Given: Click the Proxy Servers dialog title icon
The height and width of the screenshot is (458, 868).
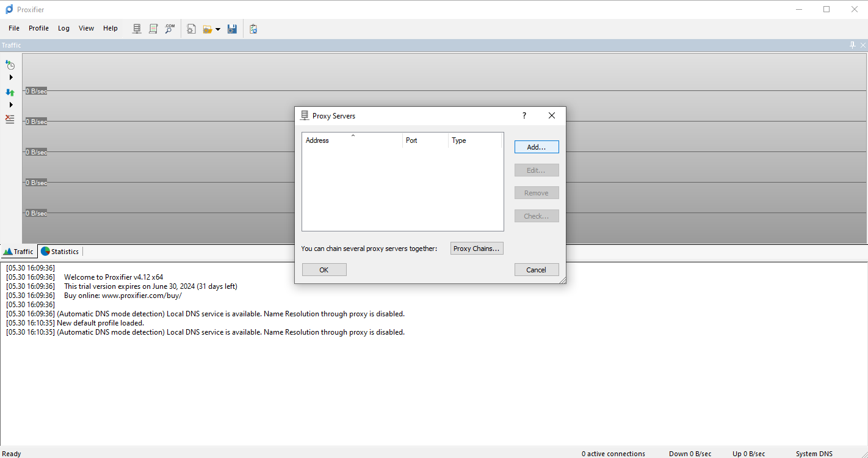Looking at the screenshot, I should (x=305, y=115).
